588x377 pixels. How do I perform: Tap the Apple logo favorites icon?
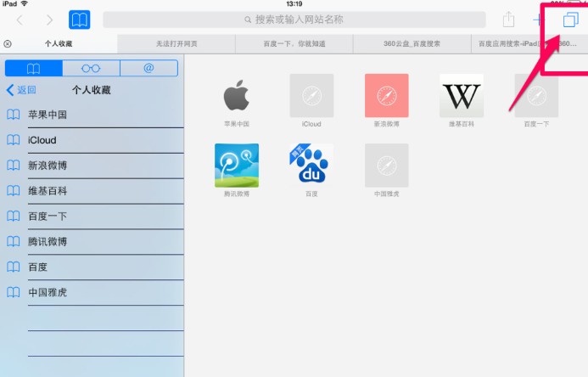237,95
